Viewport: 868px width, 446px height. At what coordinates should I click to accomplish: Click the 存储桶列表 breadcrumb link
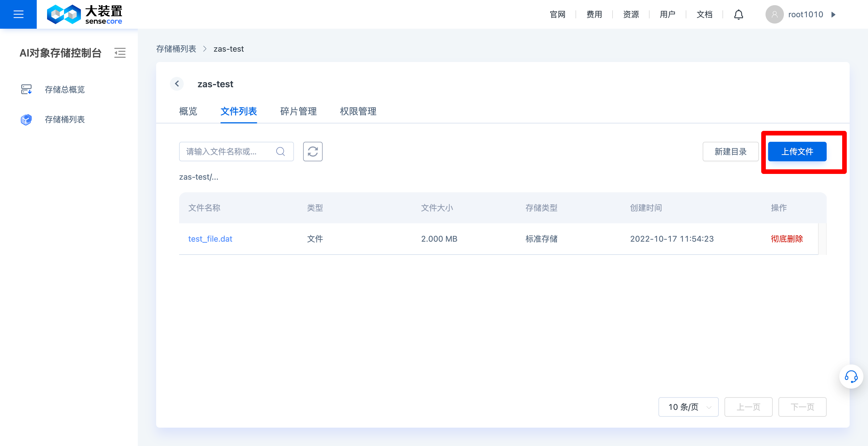coord(176,49)
